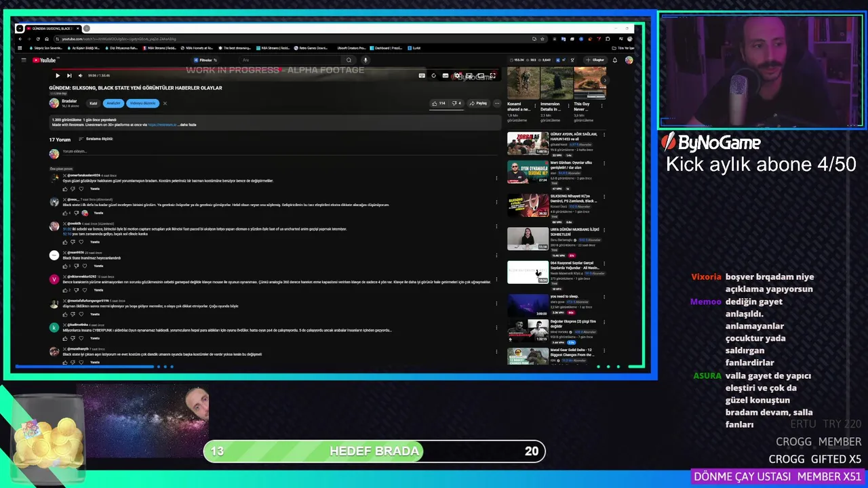Open the 'Retro Games Down...' bookmark
This screenshot has height=488, width=868.
point(311,48)
